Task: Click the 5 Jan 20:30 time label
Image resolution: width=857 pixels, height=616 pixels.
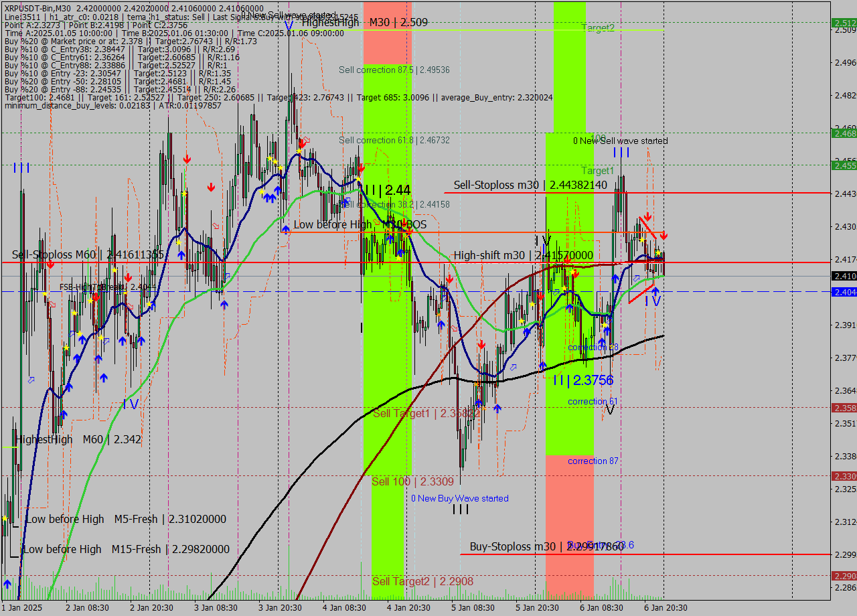Action: tap(537, 607)
